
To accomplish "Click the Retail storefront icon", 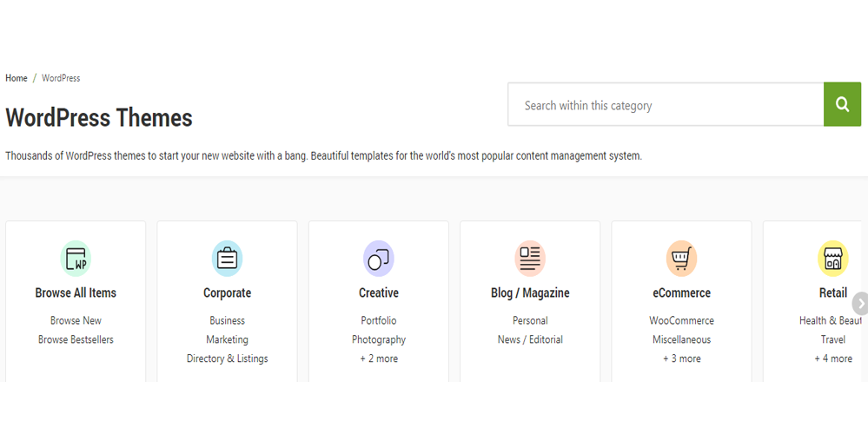I will tap(832, 259).
